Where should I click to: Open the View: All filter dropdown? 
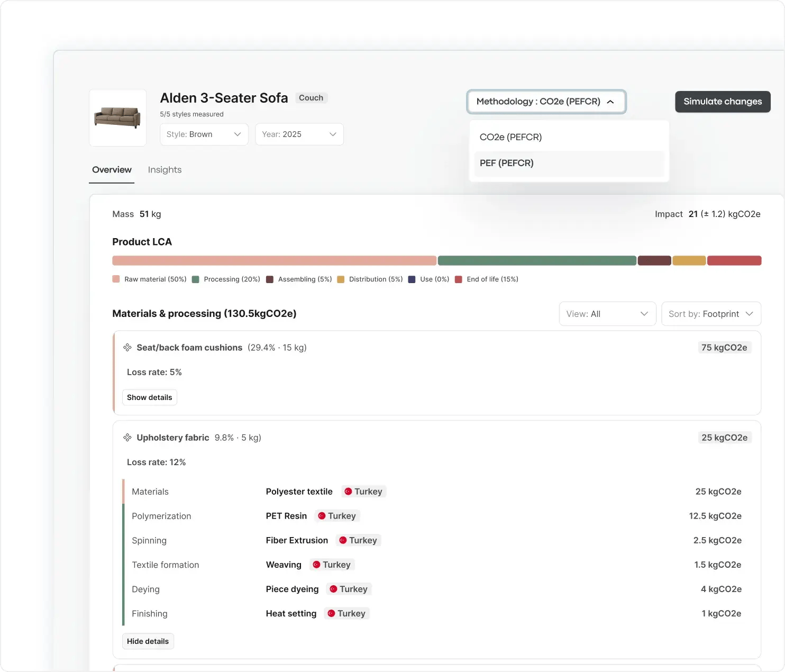point(607,314)
